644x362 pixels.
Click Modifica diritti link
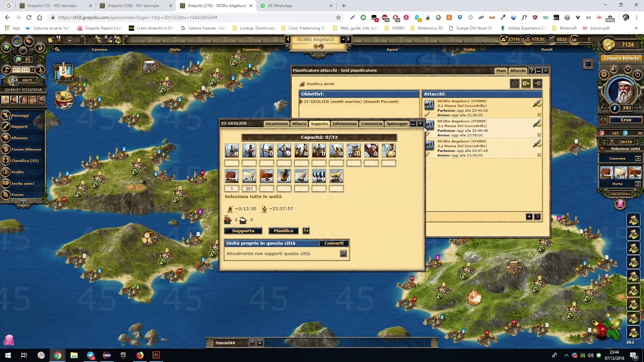(320, 84)
